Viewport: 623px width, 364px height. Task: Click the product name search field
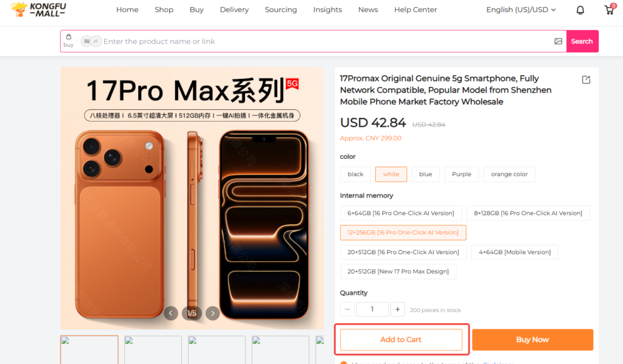(326, 41)
